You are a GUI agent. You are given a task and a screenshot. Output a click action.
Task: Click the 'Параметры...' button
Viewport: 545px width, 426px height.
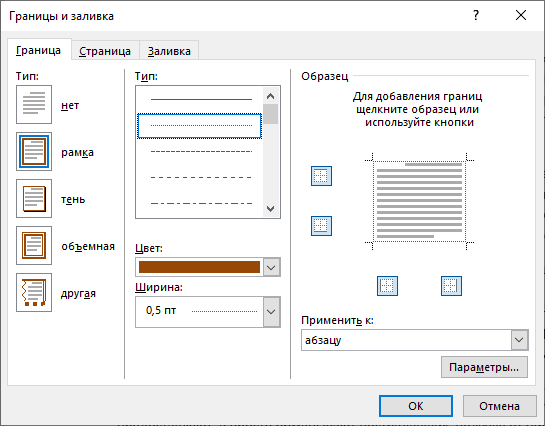484,367
